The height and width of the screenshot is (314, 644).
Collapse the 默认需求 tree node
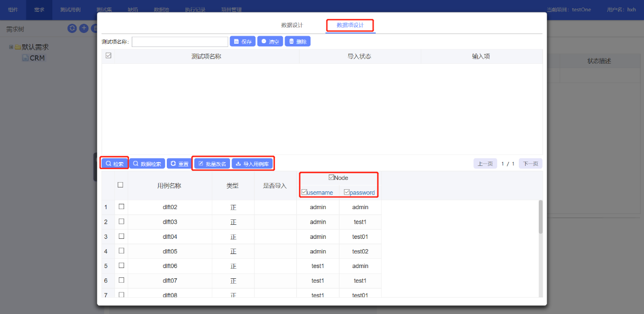tap(11, 47)
